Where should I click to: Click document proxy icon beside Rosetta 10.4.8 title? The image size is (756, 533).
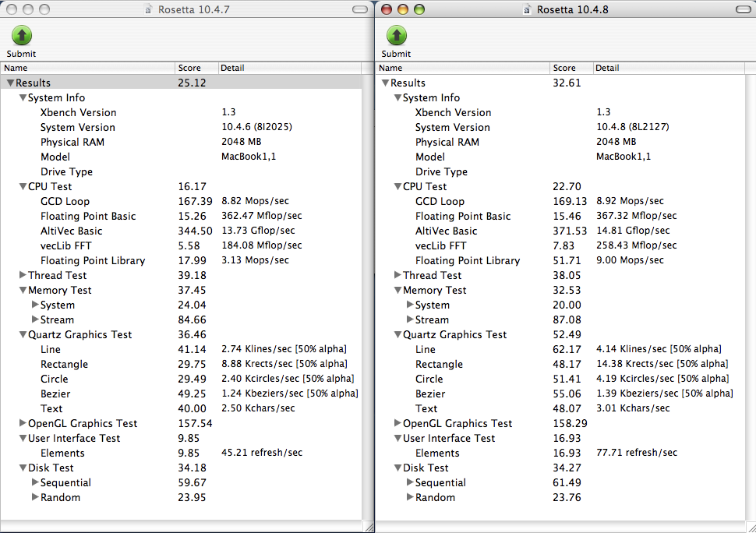(x=528, y=9)
